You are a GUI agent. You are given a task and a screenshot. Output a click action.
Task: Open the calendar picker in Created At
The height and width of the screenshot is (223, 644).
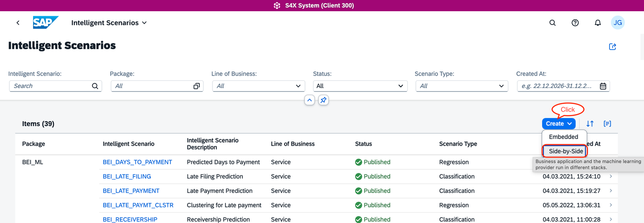[x=603, y=86]
